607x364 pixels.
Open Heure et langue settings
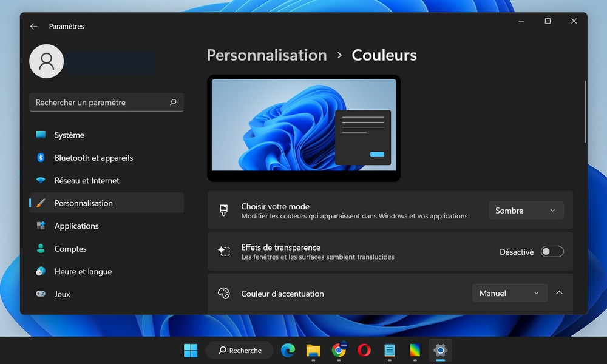pos(106,272)
